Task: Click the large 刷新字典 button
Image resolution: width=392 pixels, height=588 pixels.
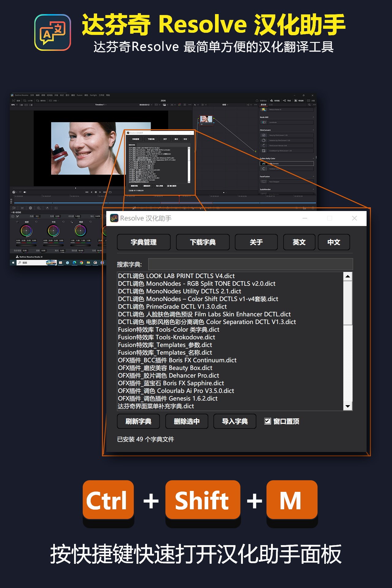Action: [138, 421]
